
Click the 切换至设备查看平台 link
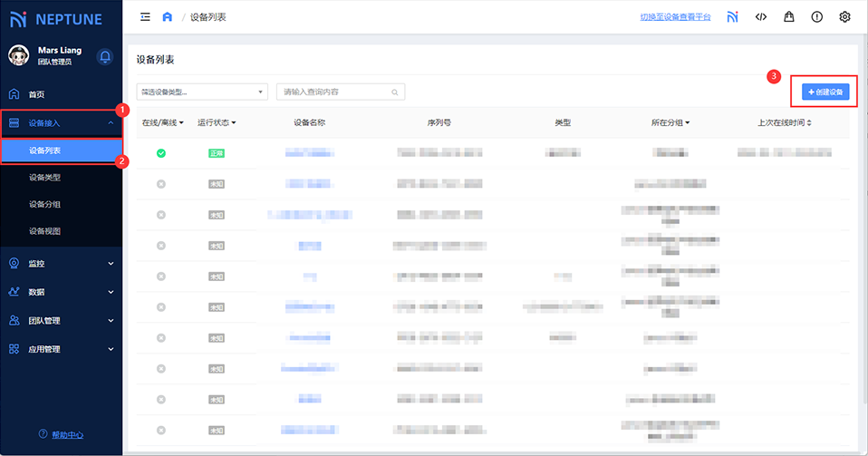(x=675, y=17)
